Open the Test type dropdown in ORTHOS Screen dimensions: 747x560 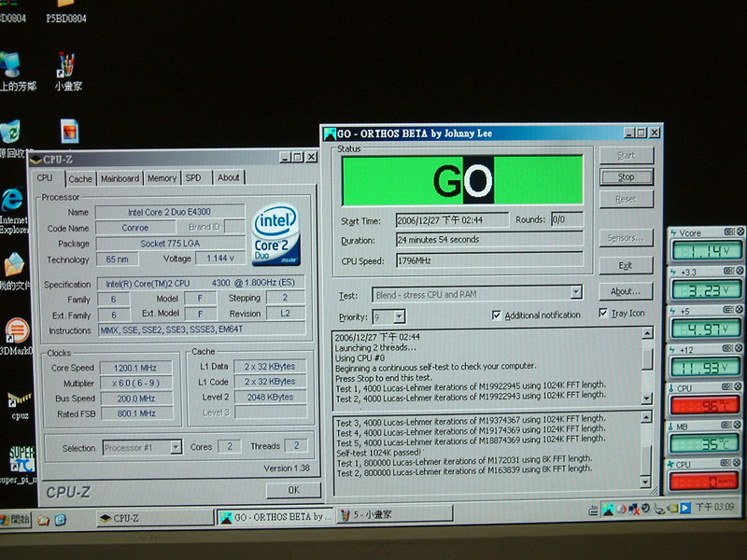[x=576, y=292]
